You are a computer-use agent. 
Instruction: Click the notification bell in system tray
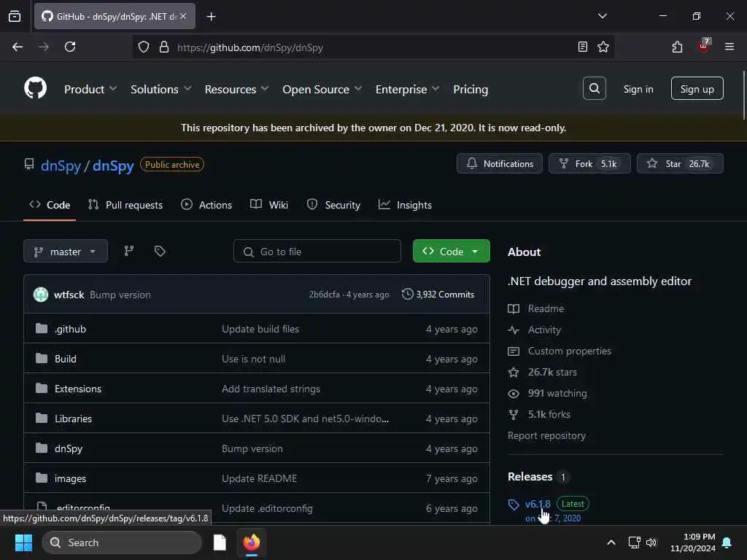727,542
